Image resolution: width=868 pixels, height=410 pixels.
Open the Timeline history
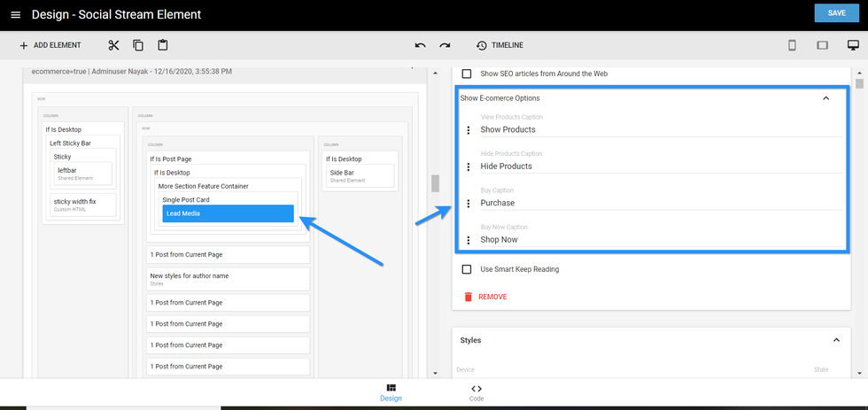click(499, 45)
